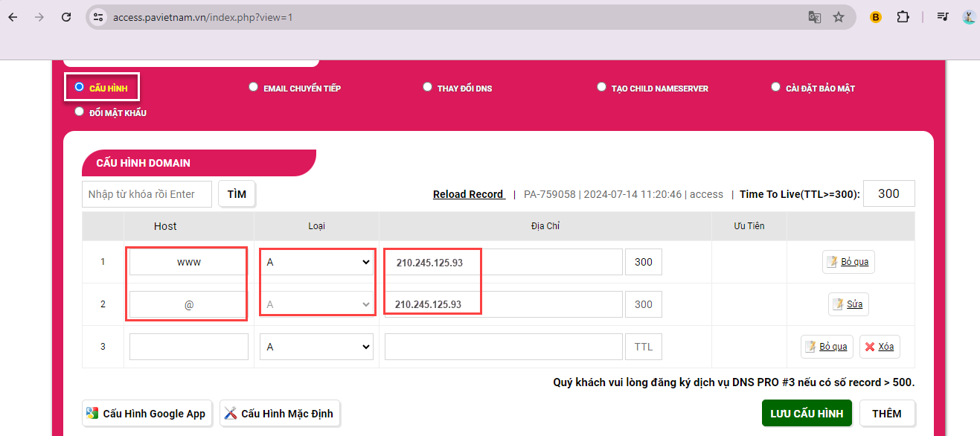This screenshot has height=436, width=980.
Task: Click the Time To Live 300 field
Action: click(x=889, y=193)
